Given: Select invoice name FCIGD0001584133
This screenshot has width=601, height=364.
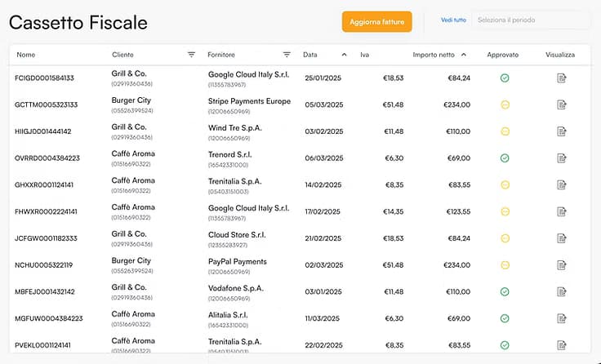Looking at the screenshot, I should (x=44, y=78).
